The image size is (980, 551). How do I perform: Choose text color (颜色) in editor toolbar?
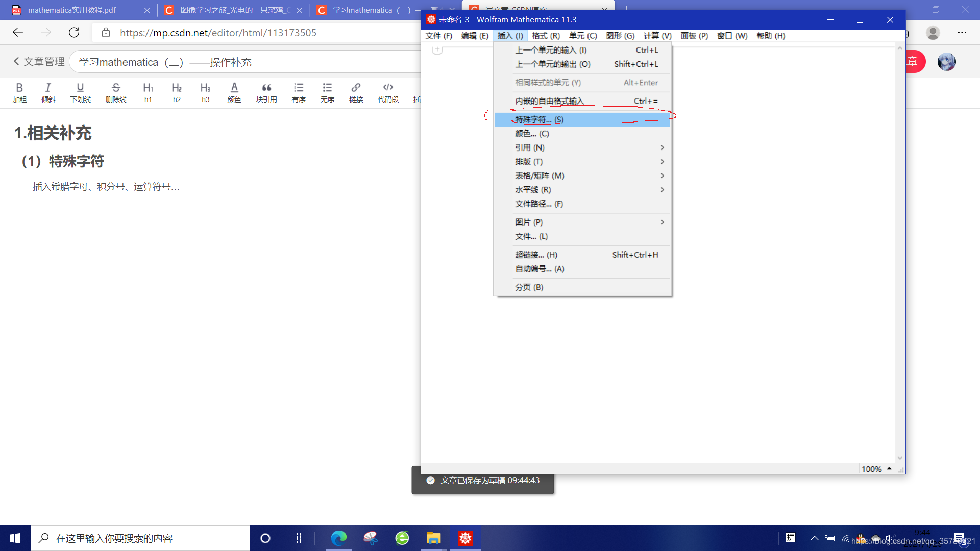coord(234,92)
